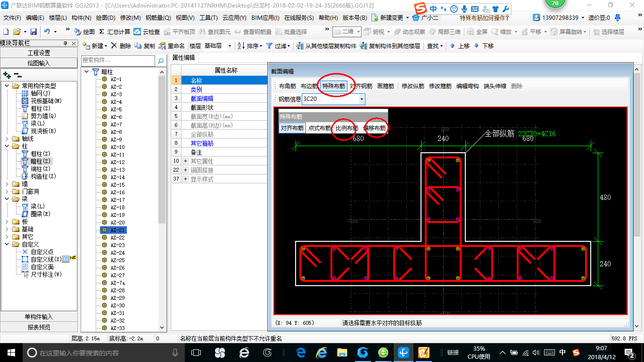Click the 搜索构件 search input field
This screenshot has width=644, height=362.
click(118, 60)
